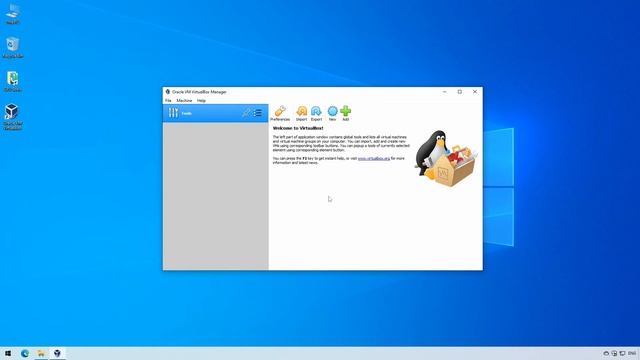Viewport: 640px width, 360px height.
Task: Click the OneDrive cloud tray icon
Action: pos(606,353)
